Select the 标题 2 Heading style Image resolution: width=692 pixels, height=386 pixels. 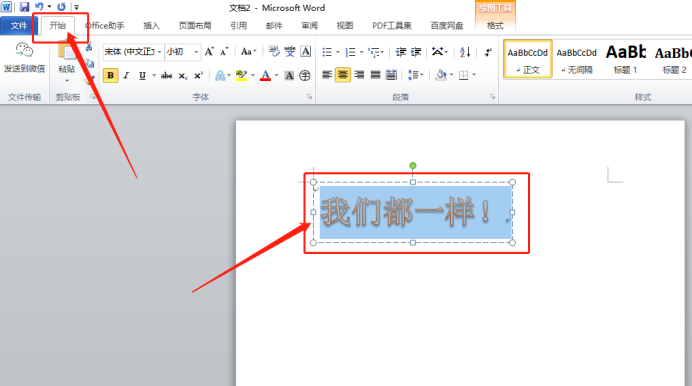(x=672, y=59)
